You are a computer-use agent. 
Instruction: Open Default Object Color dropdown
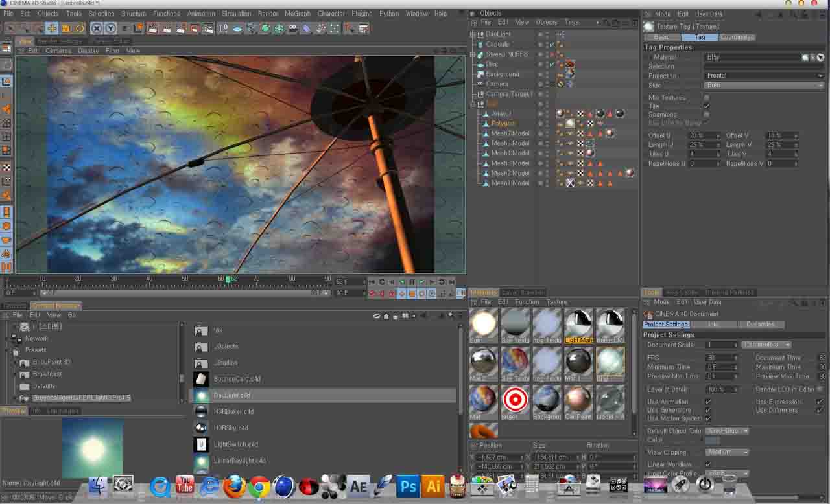tap(727, 431)
